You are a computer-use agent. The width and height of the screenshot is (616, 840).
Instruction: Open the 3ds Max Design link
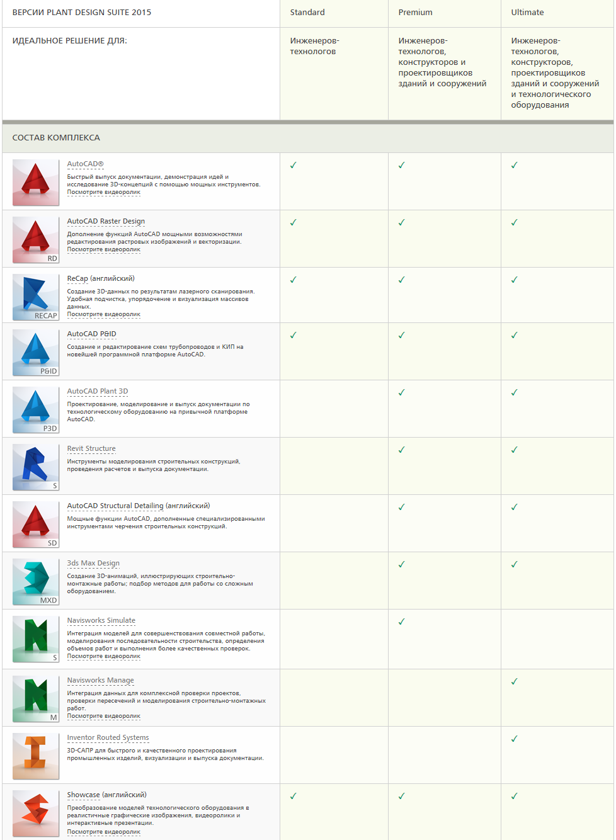[x=93, y=563]
